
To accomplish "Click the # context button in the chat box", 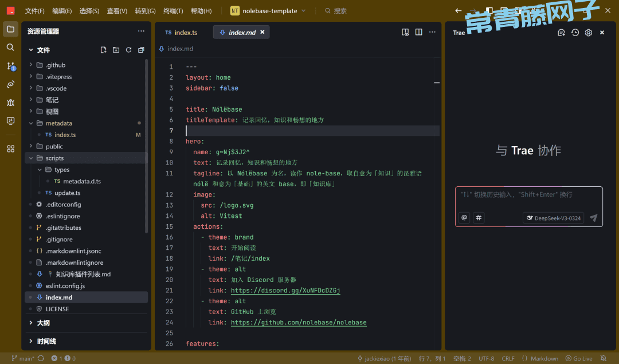I will 479,217.
